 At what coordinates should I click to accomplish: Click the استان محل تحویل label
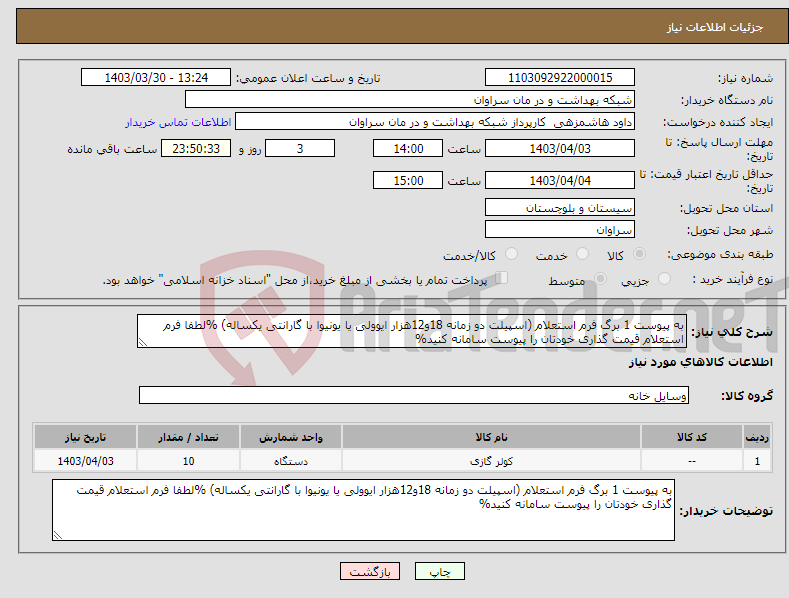(726, 208)
